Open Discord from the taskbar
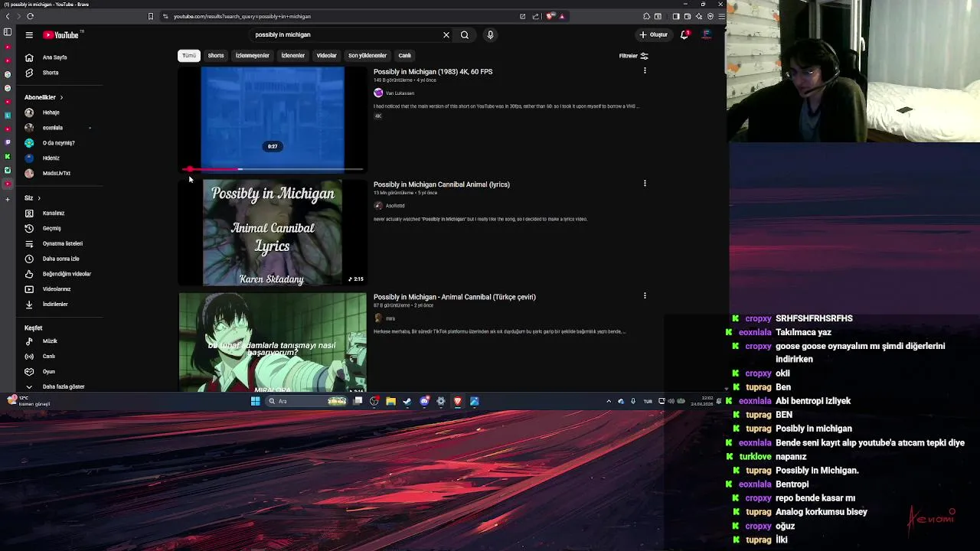The width and height of the screenshot is (980, 551). (424, 401)
